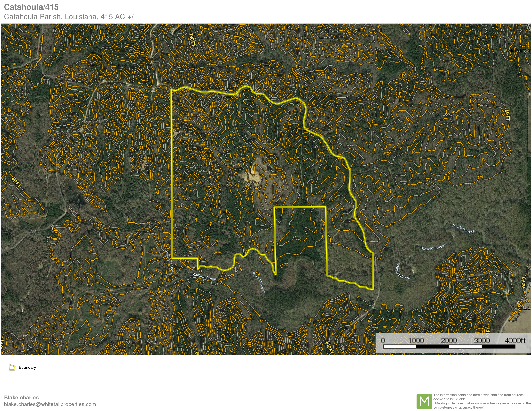Click the Boundary legend label

(27, 367)
